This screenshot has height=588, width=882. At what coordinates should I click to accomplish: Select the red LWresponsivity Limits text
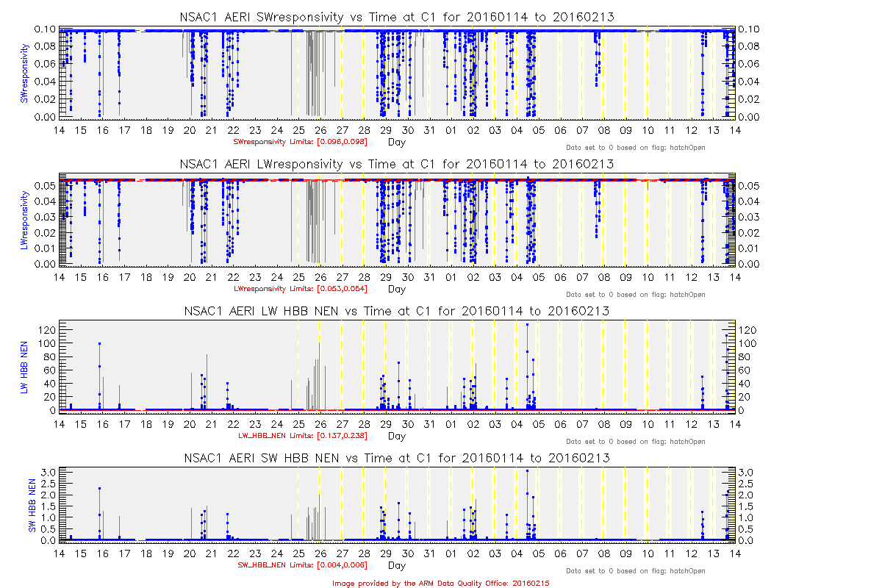click(300, 289)
